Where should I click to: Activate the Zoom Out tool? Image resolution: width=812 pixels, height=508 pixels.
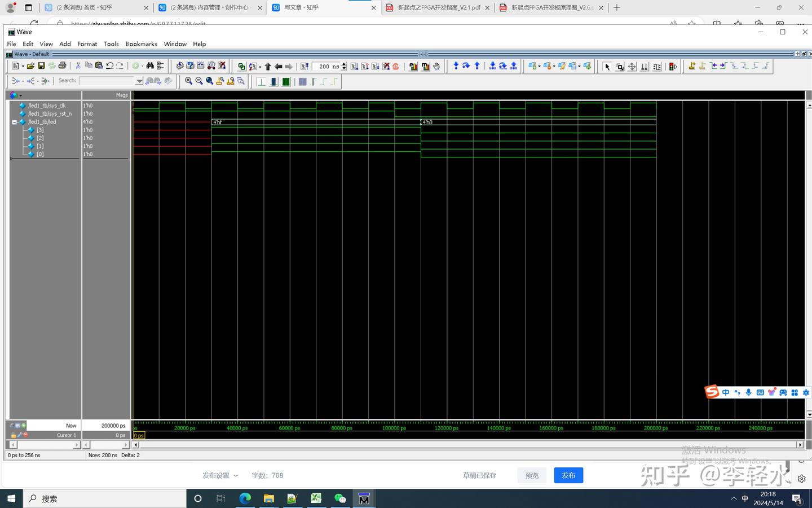coord(199,81)
